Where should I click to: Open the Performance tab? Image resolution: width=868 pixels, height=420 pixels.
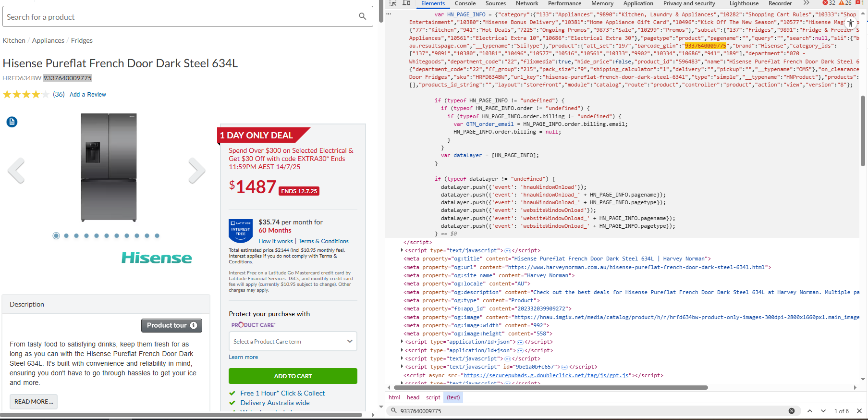coord(564,3)
